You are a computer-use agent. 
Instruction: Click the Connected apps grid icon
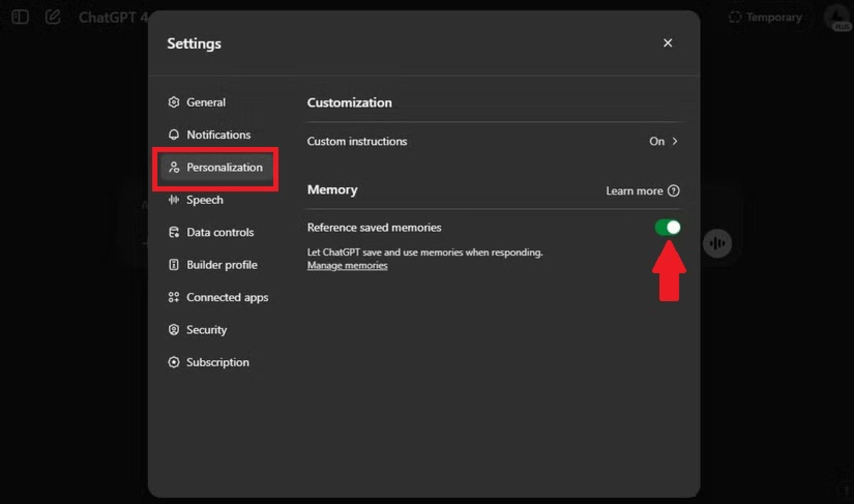173,297
